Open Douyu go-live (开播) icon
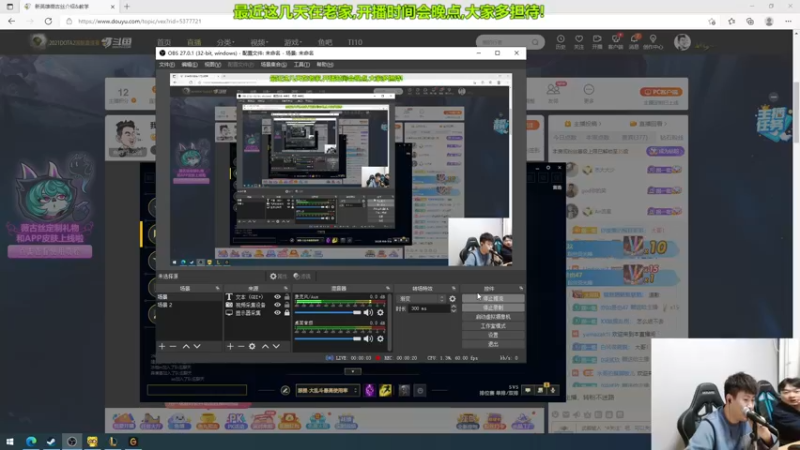 (x=597, y=42)
